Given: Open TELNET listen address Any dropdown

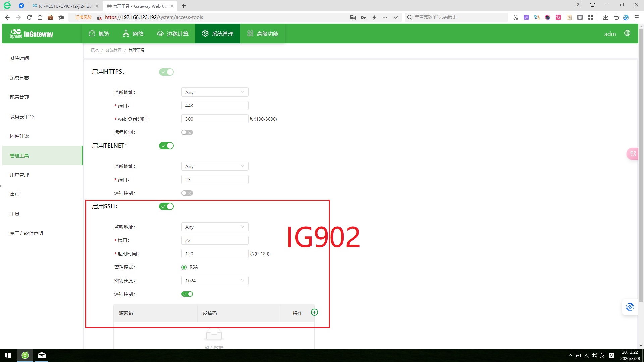Looking at the screenshot, I should 215,166.
